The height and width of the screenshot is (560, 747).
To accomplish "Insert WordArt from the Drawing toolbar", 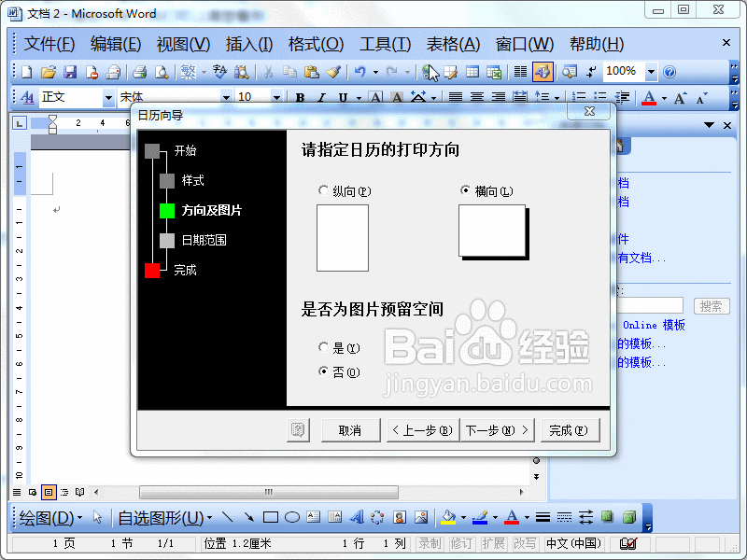I will coord(357,517).
